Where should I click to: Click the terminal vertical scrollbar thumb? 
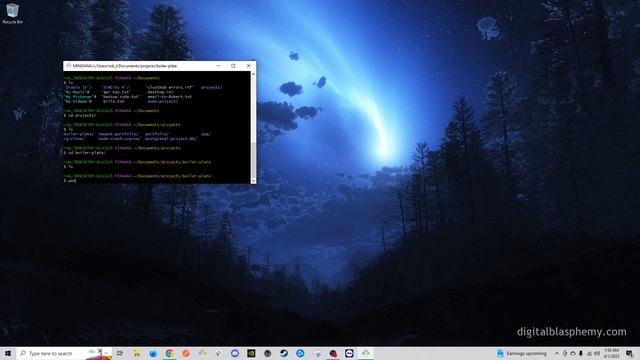253,159
